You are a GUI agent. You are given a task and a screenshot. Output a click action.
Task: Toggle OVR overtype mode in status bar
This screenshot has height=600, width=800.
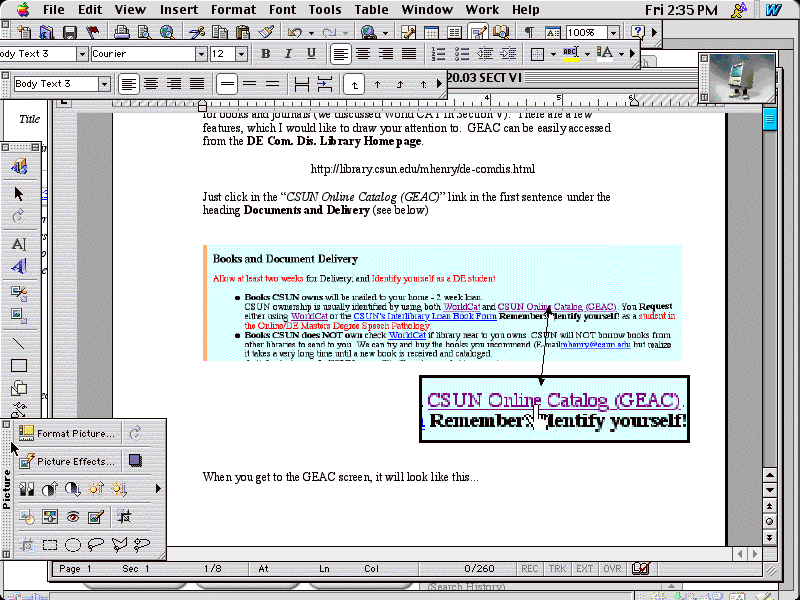tap(612, 568)
